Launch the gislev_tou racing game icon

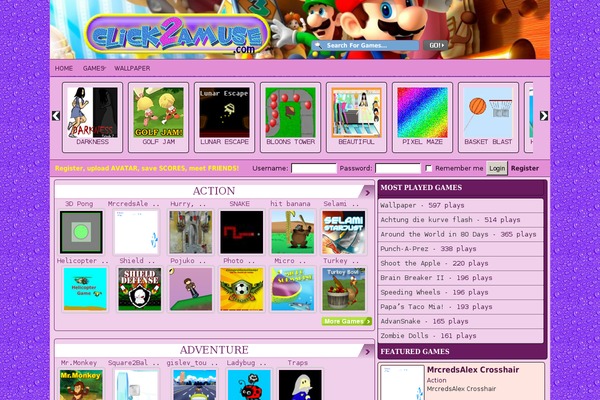pyautogui.click(x=194, y=385)
